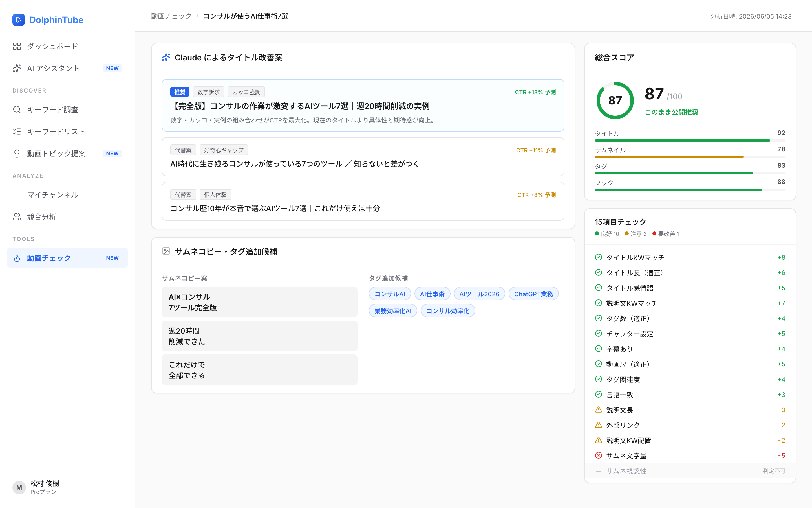Select the コンサル歴10年 alternative title
The image size is (812, 508).
(363, 201)
